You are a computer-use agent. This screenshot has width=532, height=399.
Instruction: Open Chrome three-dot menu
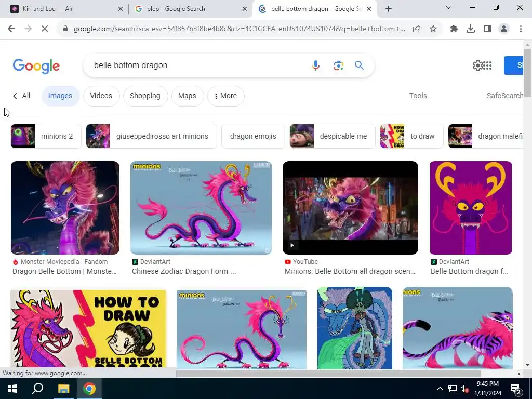[x=521, y=29]
